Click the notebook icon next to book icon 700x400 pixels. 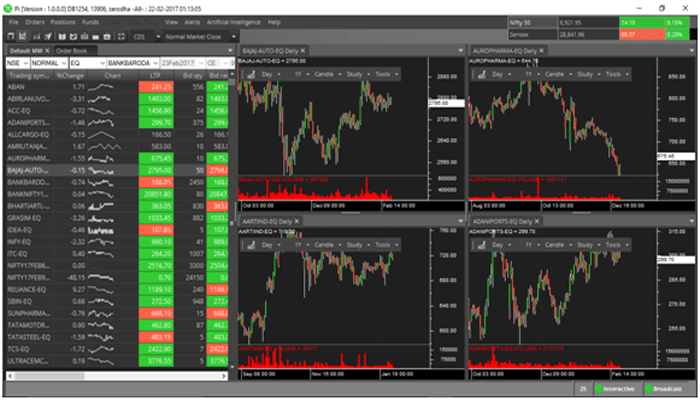(73, 37)
